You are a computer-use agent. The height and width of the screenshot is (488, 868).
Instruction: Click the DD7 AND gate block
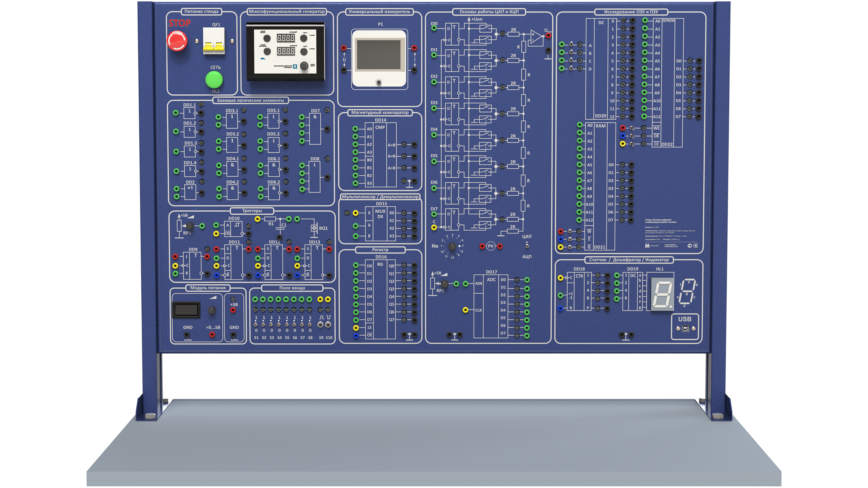click(x=315, y=129)
